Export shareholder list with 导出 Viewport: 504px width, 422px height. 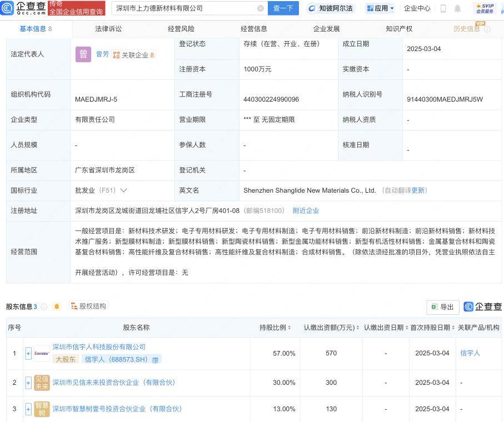click(x=443, y=307)
